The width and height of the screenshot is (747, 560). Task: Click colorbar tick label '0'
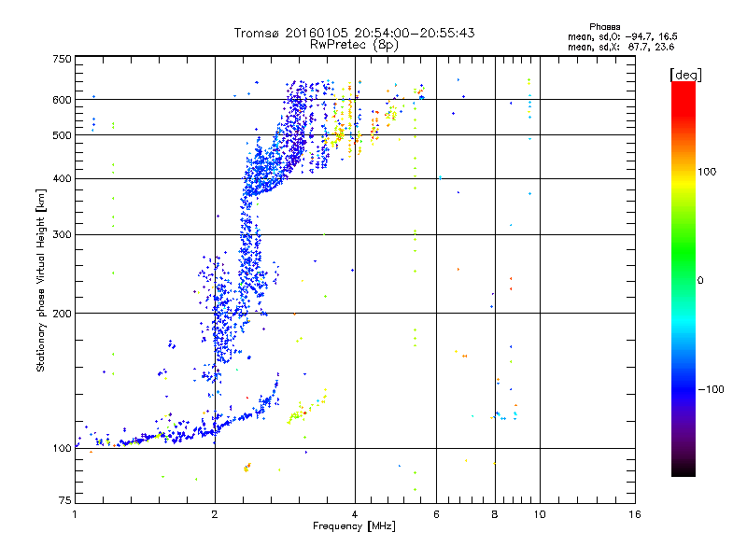coord(700,281)
